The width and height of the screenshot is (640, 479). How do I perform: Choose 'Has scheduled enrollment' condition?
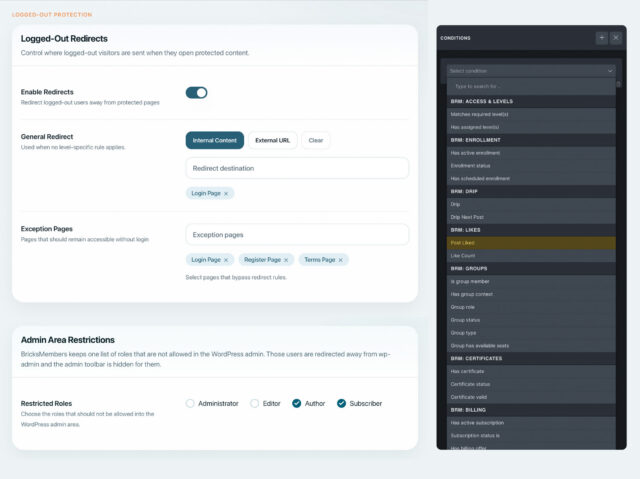(531, 179)
